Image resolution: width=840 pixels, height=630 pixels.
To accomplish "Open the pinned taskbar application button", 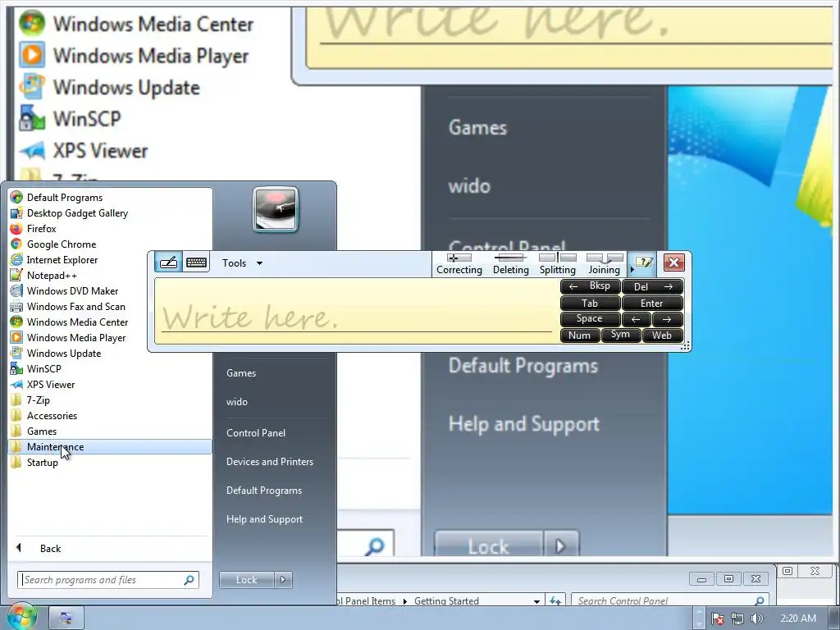I will coord(66,618).
